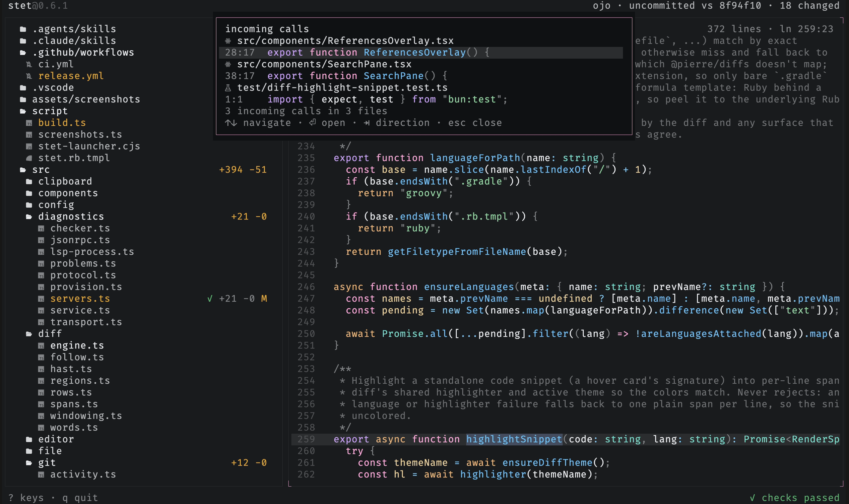The height and width of the screenshot is (504, 849).
Task: Click the words.ts file icon
Action: [41, 428]
